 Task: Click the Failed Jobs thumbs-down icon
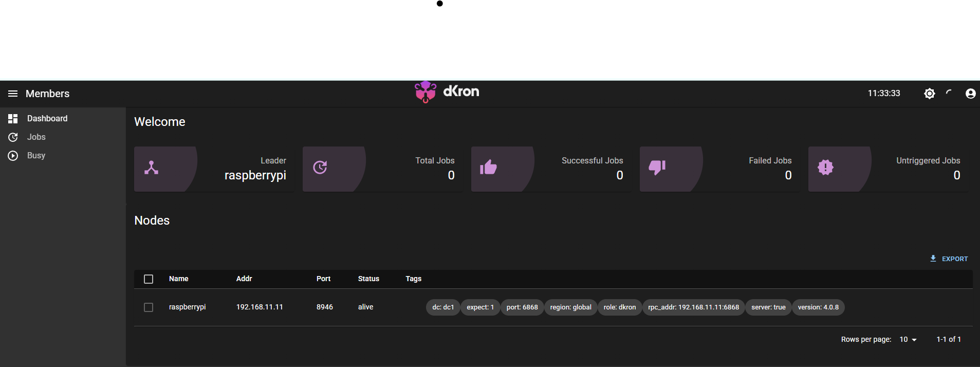[657, 168]
